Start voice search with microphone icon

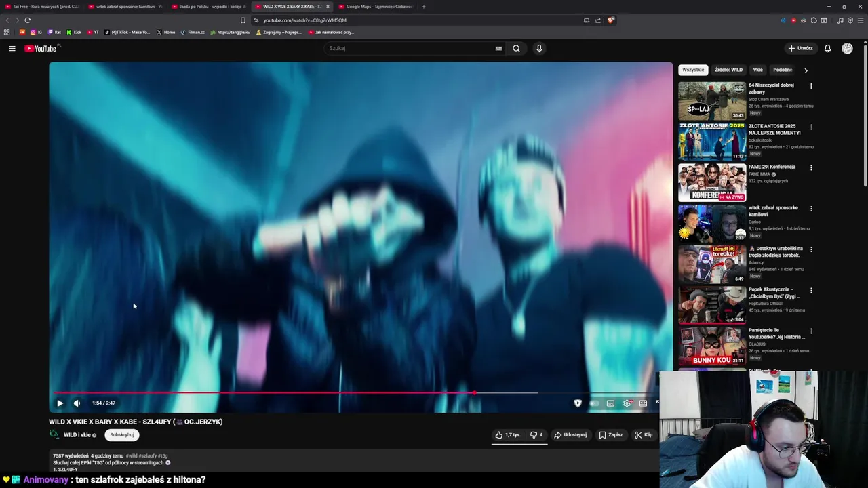click(x=539, y=48)
